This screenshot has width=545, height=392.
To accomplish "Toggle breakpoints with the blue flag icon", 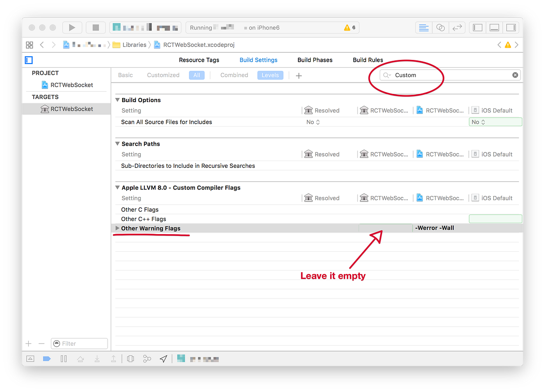I will point(46,358).
